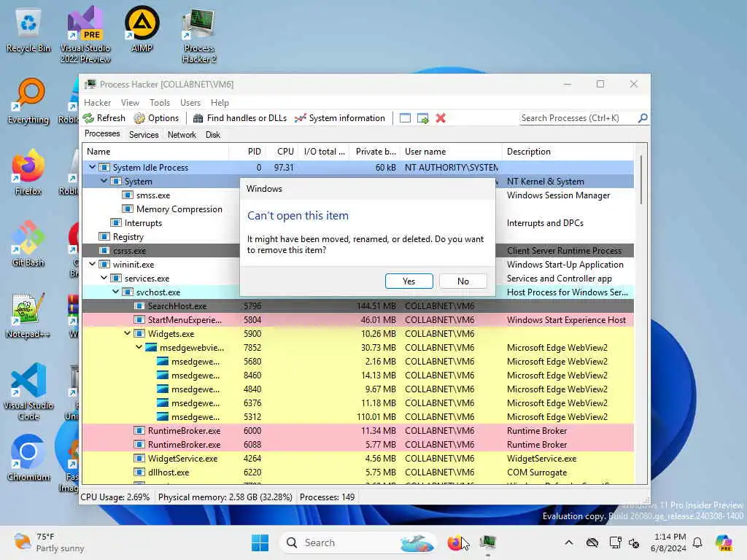Sort by the Name column header
Image resolution: width=747 pixels, height=560 pixels.
click(156, 152)
